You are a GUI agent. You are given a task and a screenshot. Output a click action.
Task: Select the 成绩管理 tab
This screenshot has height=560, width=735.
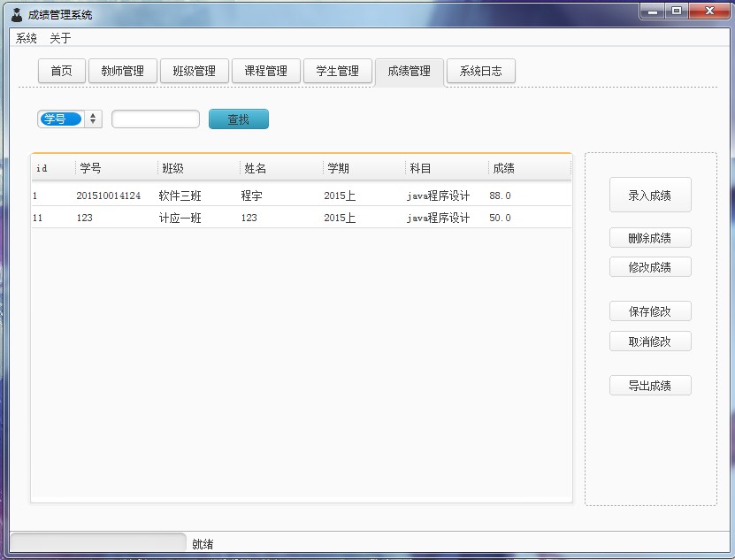pyautogui.click(x=410, y=72)
